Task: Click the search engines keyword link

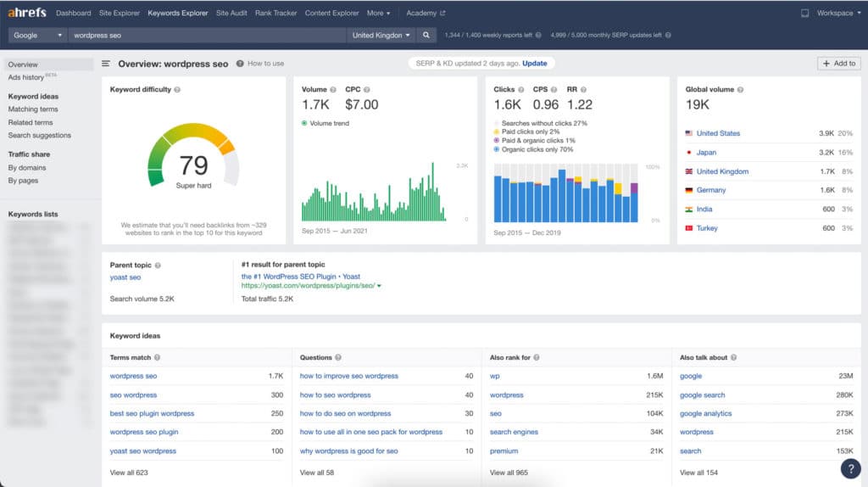Action: coord(514,432)
